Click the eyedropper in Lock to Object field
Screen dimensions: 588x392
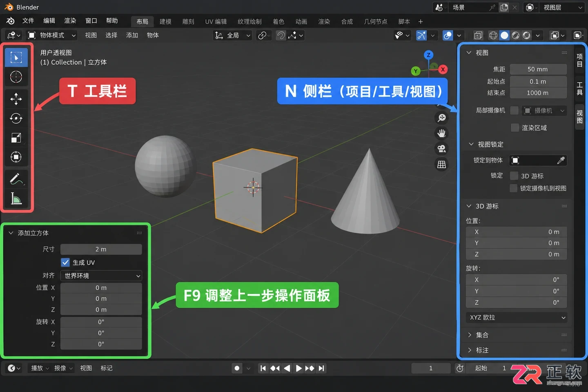pyautogui.click(x=561, y=160)
